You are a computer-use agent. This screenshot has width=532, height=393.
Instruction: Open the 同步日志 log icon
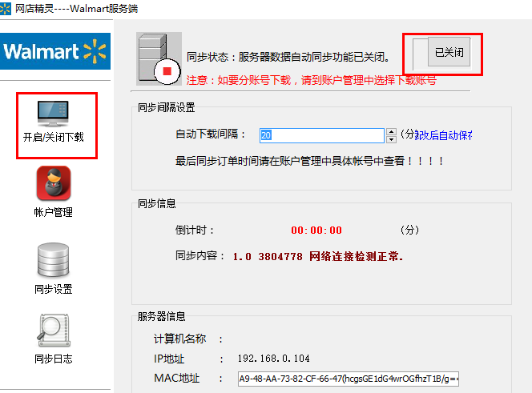pos(53,331)
